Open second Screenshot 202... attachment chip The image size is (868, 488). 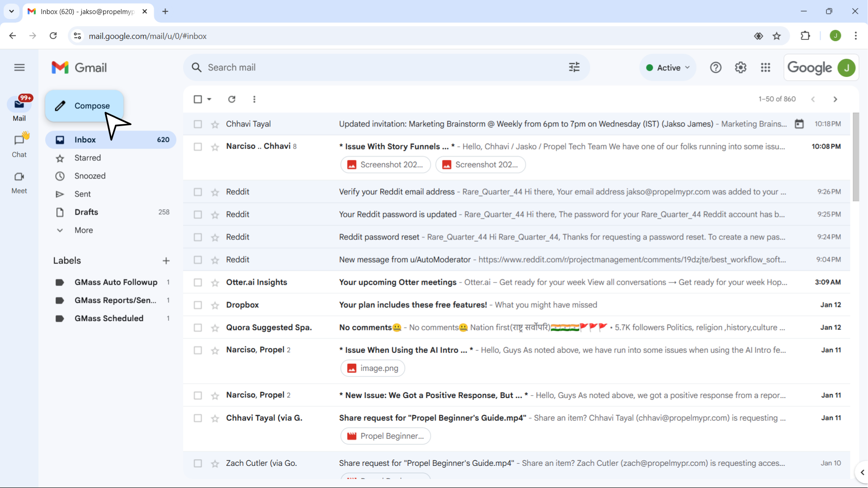click(481, 164)
